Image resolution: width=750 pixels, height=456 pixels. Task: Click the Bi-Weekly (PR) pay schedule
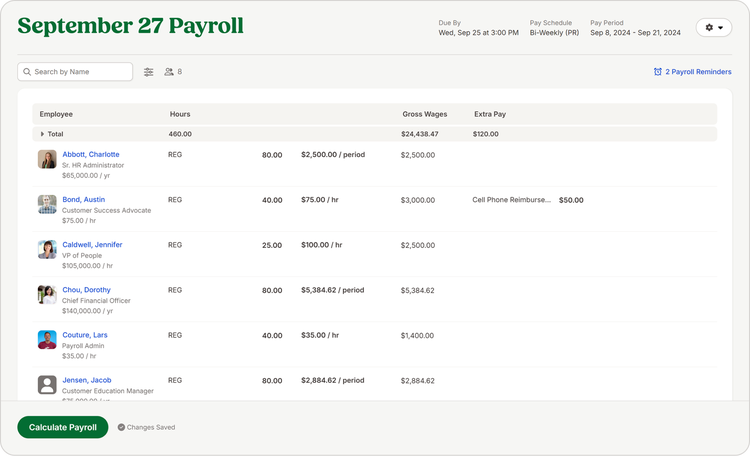[x=554, y=33]
